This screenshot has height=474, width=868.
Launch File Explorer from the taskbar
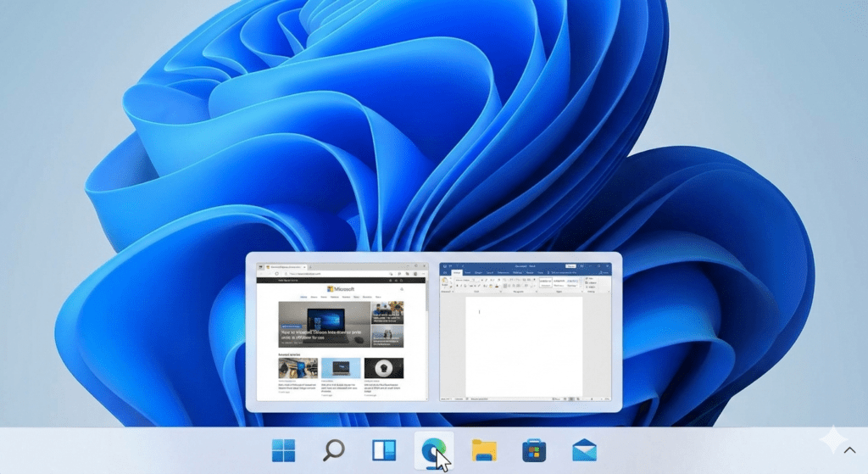point(484,450)
